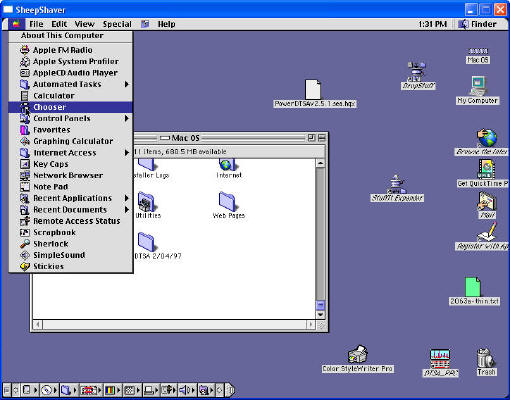This screenshot has height=400, width=510.
Task: Open Stickies
Action: (71, 266)
